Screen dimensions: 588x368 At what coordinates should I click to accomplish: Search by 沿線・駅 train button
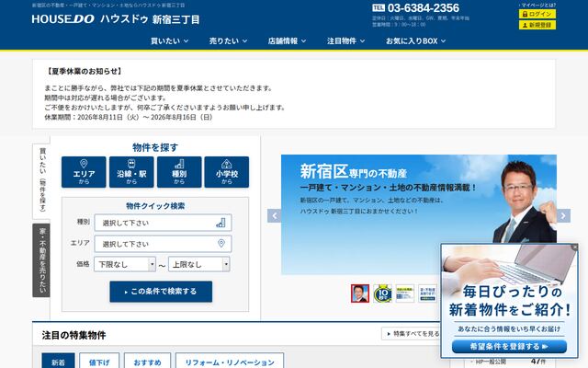pyautogui.click(x=131, y=172)
